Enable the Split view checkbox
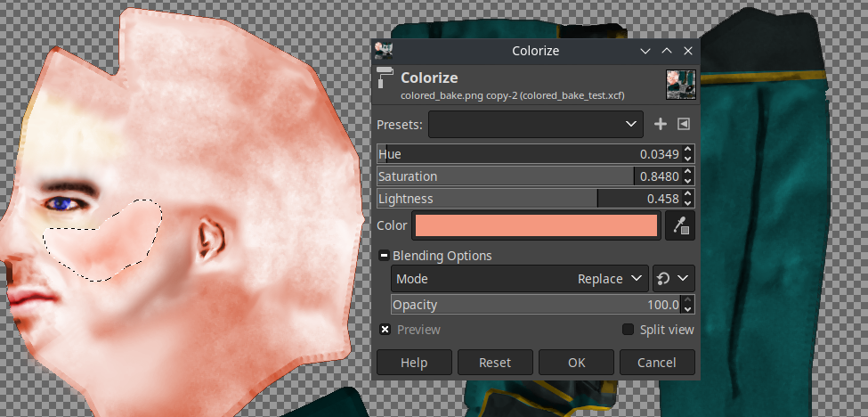868x417 pixels. coord(628,330)
